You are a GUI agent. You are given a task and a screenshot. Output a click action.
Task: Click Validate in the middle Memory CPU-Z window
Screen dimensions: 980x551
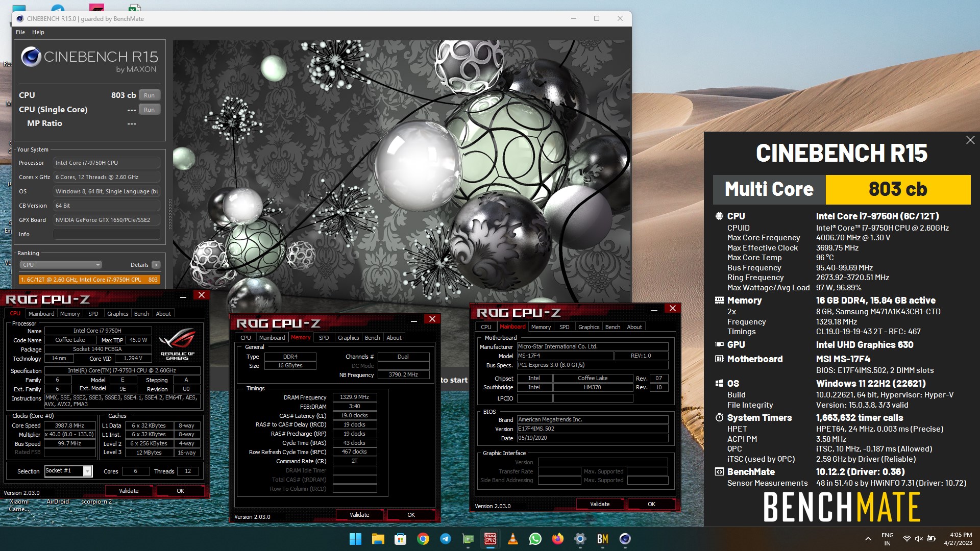pyautogui.click(x=359, y=515)
